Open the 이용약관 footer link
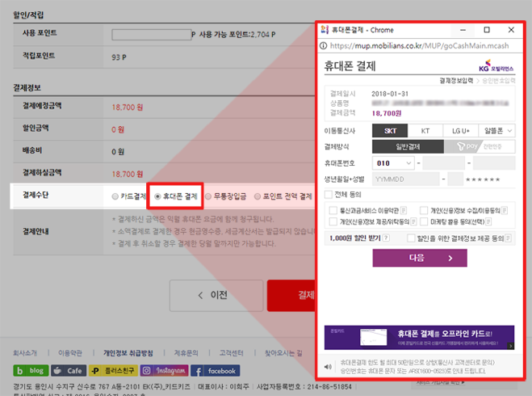This screenshot has height=396, width=532. click(x=70, y=353)
